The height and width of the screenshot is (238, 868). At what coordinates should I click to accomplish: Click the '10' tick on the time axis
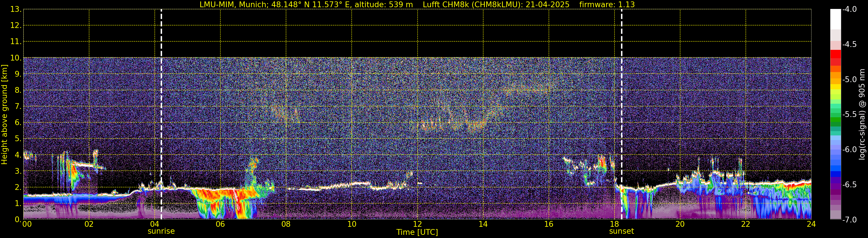[x=352, y=224]
